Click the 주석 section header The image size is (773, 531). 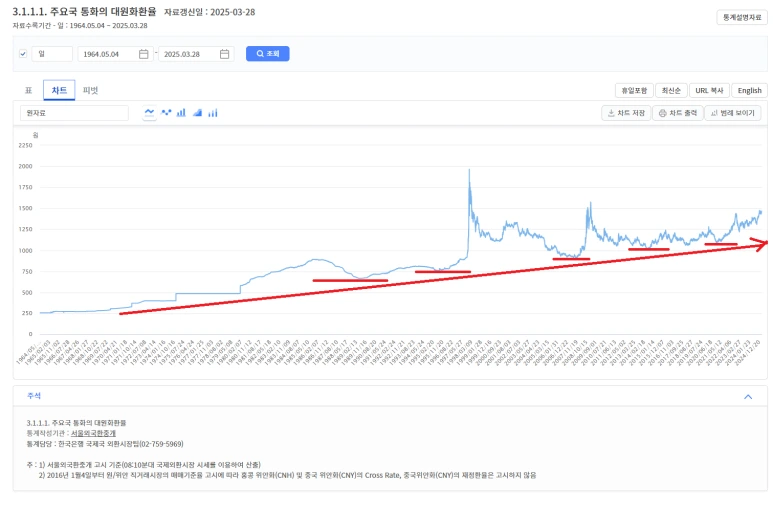click(x=390, y=396)
